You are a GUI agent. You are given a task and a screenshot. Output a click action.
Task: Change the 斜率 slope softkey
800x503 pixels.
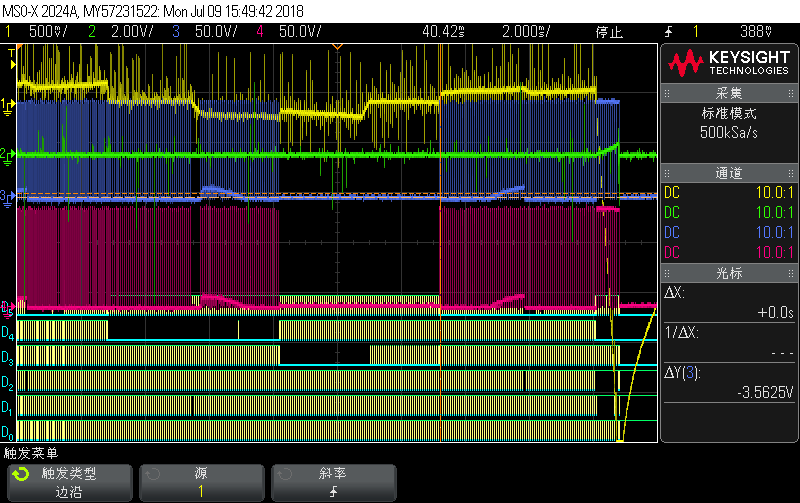pyautogui.click(x=334, y=483)
